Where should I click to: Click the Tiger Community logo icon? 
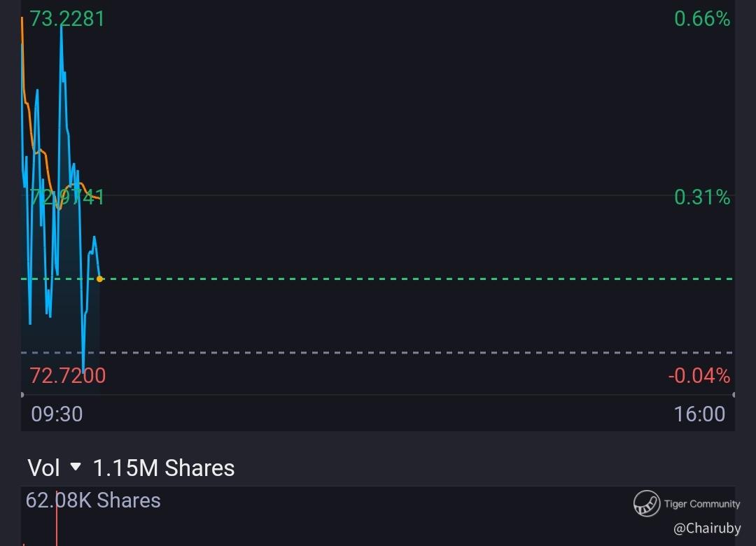pos(647,503)
